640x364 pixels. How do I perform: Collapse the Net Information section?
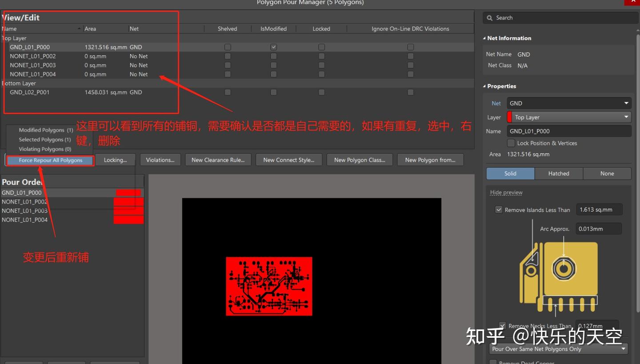484,38
